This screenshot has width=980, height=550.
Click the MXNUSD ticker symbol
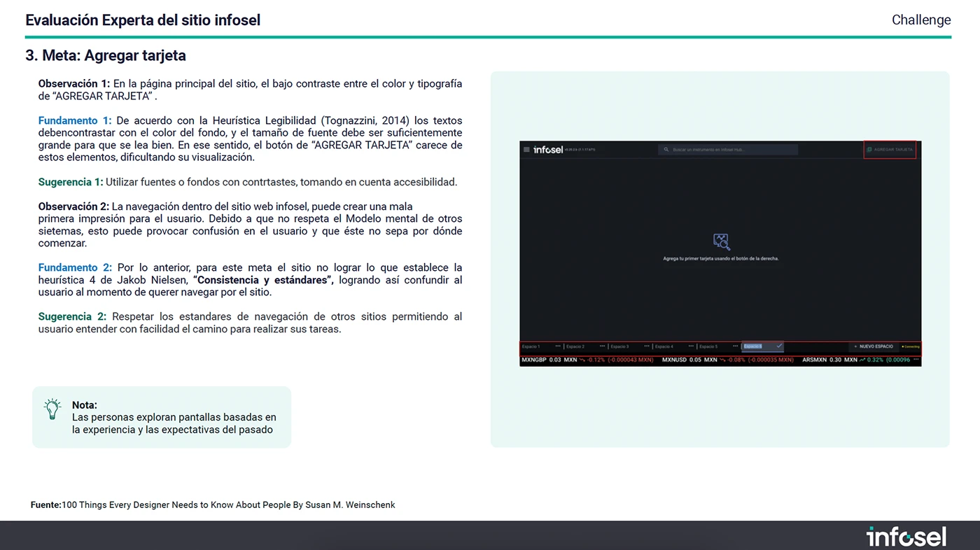pyautogui.click(x=674, y=360)
